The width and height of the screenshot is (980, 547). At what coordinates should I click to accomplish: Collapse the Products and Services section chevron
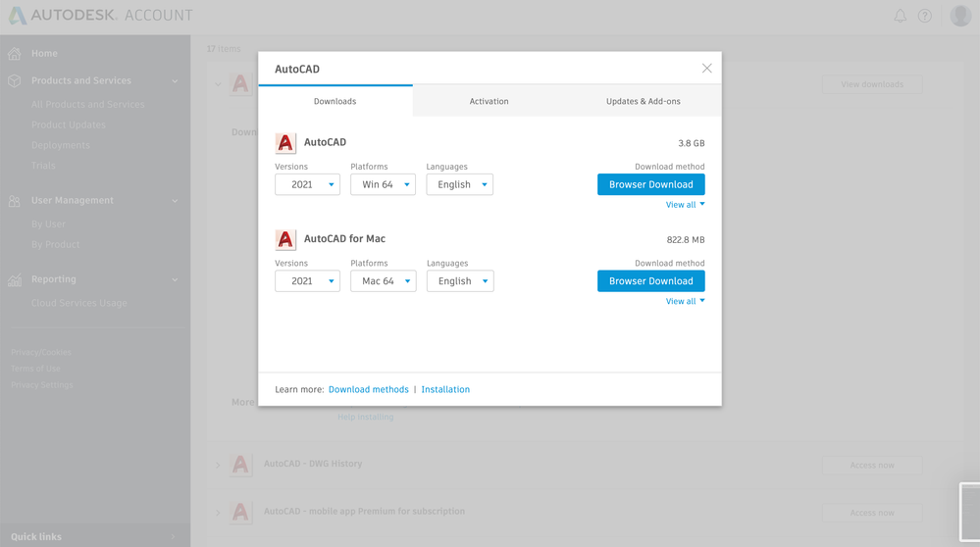point(175,81)
